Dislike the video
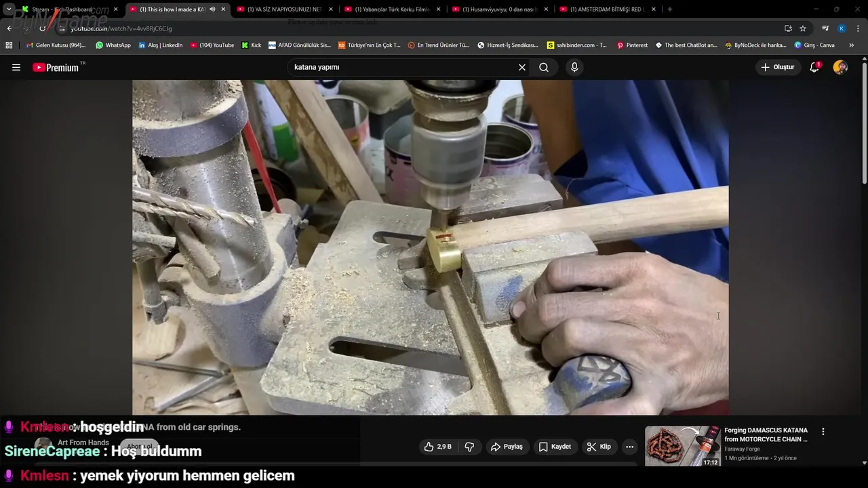 (x=469, y=447)
